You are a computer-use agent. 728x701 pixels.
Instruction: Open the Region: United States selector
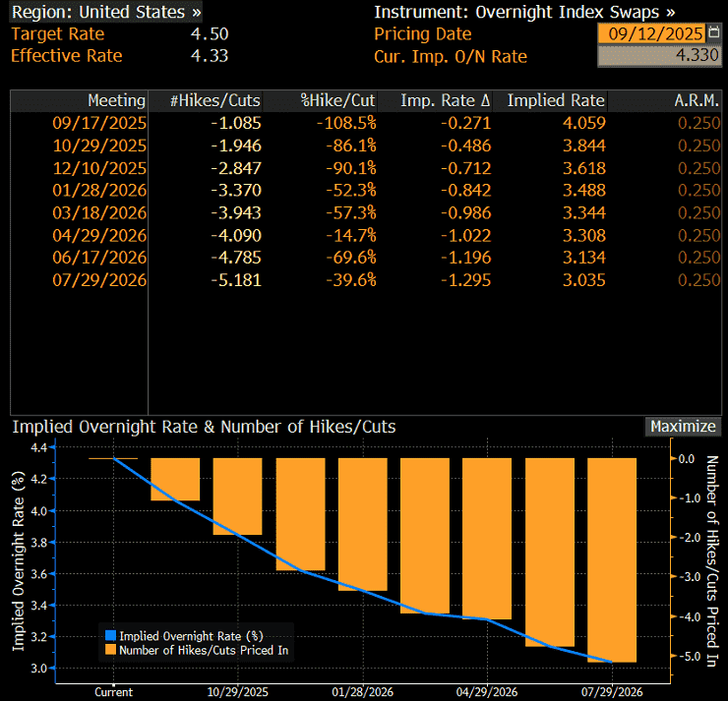(106, 12)
